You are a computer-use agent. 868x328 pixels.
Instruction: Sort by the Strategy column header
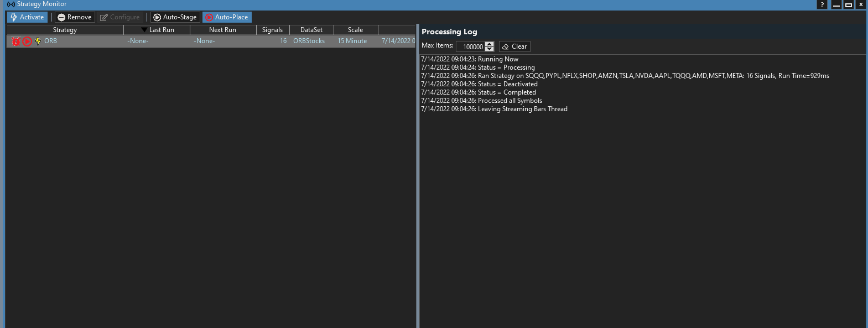click(x=65, y=30)
